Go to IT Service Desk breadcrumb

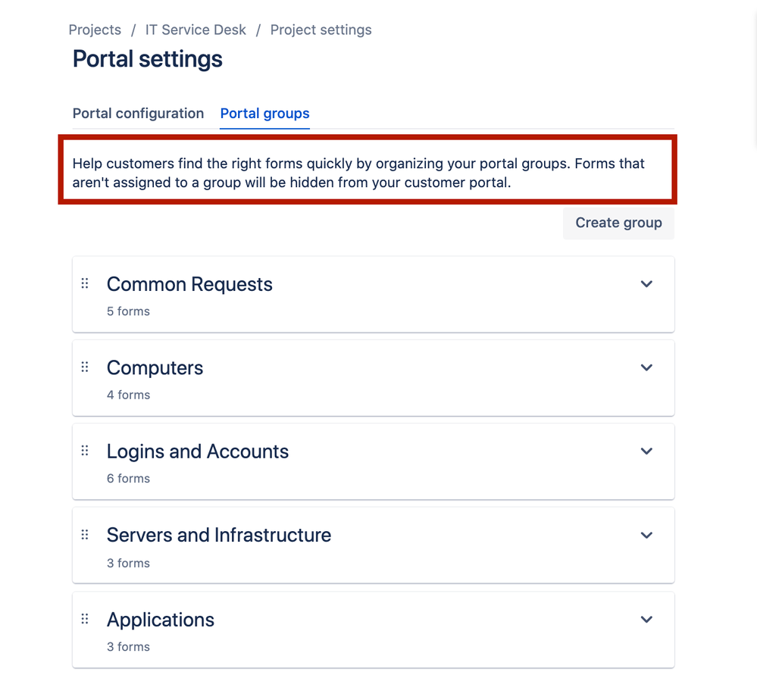coord(196,30)
